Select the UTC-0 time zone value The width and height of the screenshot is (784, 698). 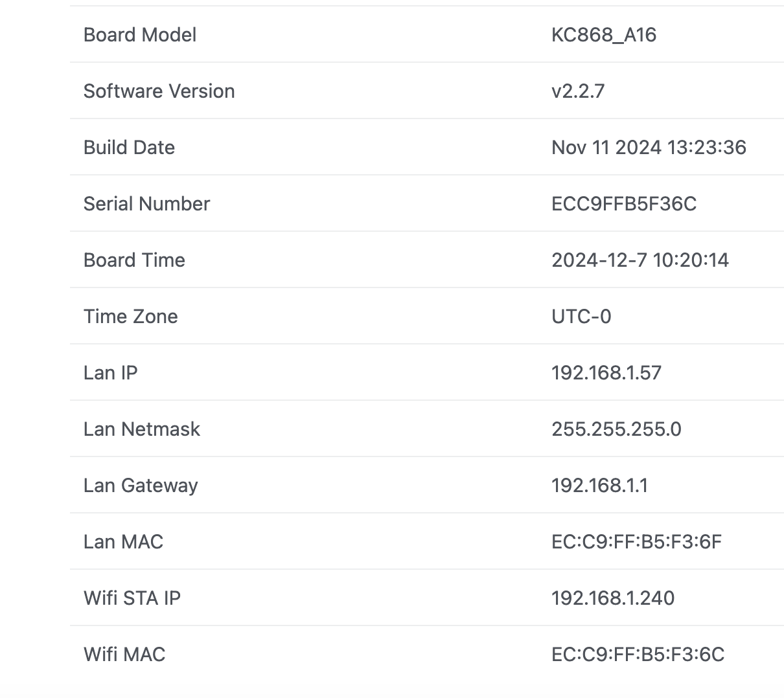tap(581, 317)
